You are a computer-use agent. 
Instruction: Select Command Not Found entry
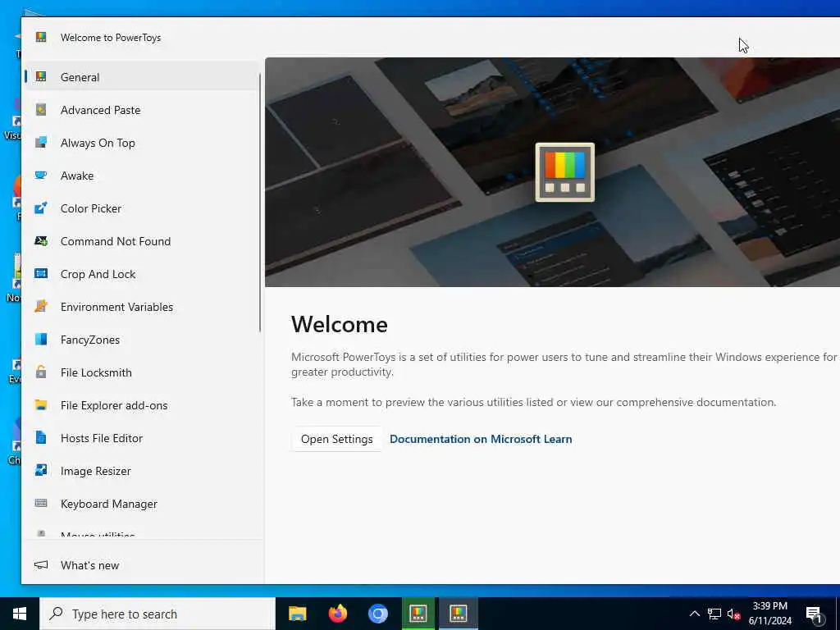coord(143,241)
